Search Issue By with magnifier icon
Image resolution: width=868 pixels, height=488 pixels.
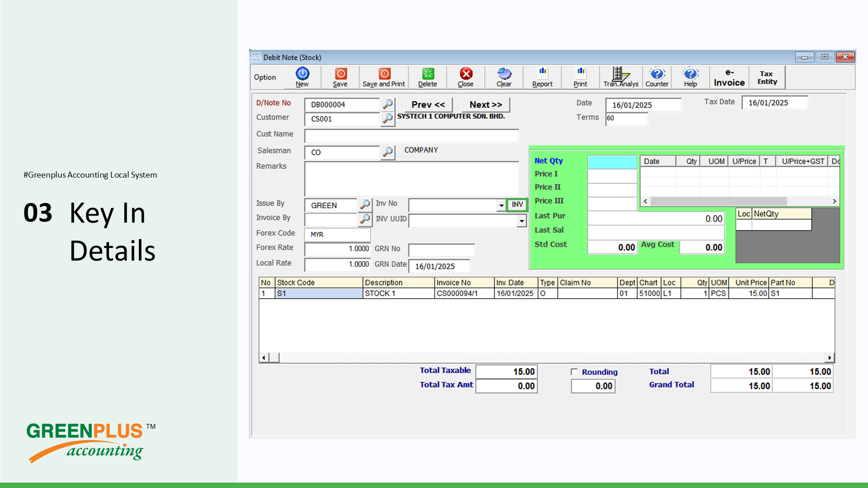pos(365,205)
